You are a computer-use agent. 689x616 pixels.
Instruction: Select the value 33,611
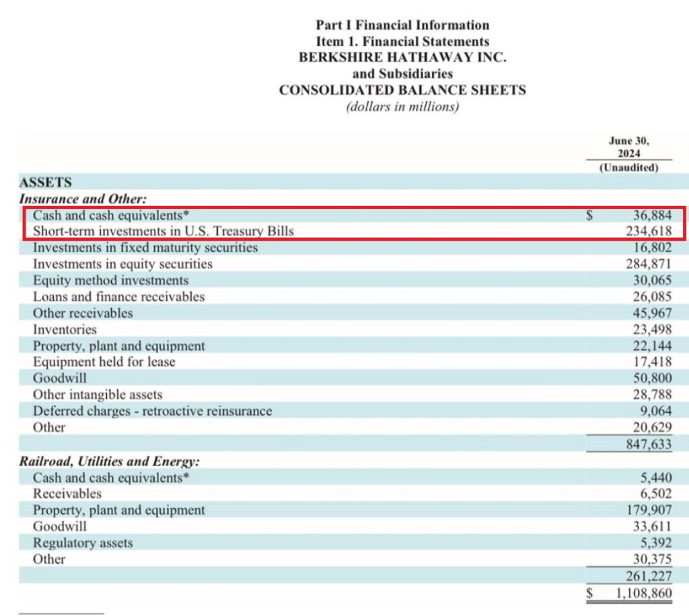point(652,527)
